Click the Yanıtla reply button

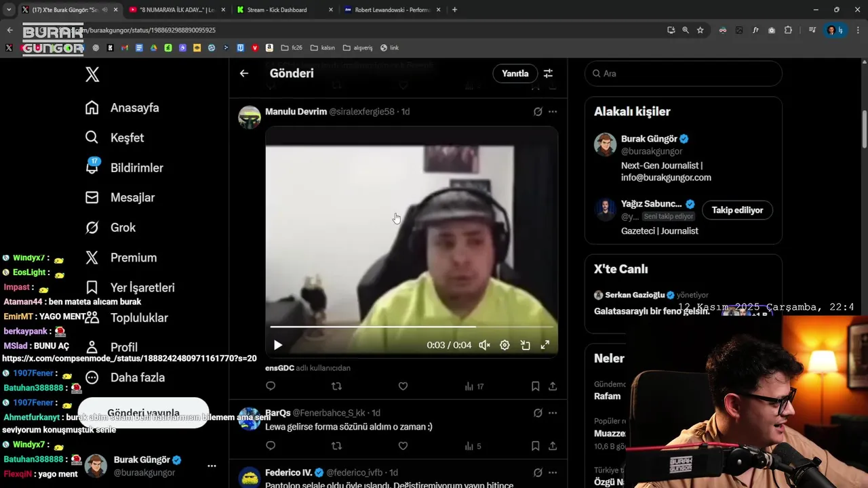(515, 73)
